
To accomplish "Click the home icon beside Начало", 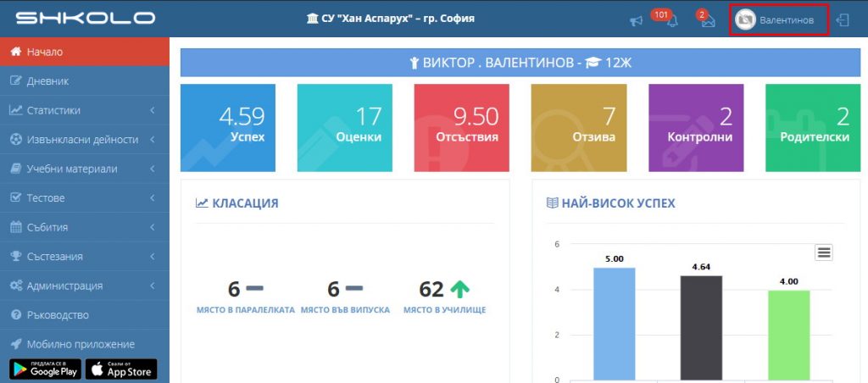I will [16, 52].
